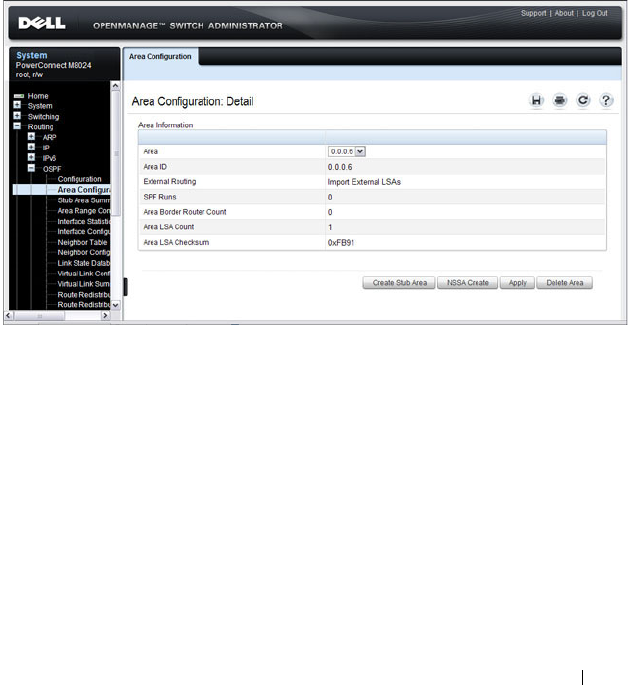
Task: Click the sidebar horizontal scroll left arrow
Action: click(8, 315)
